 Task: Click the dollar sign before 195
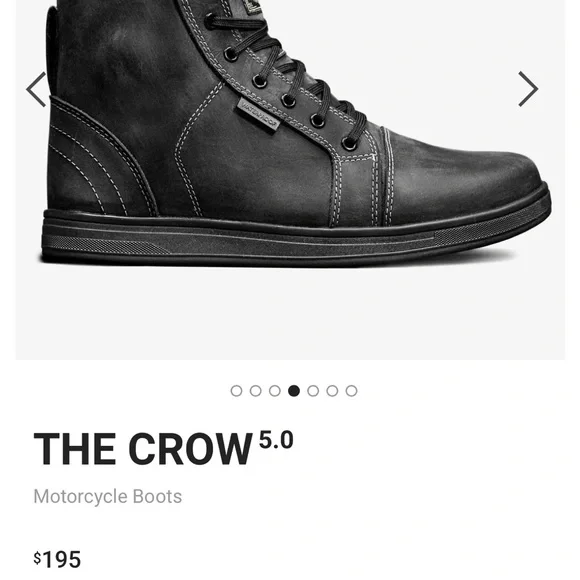(x=37, y=557)
